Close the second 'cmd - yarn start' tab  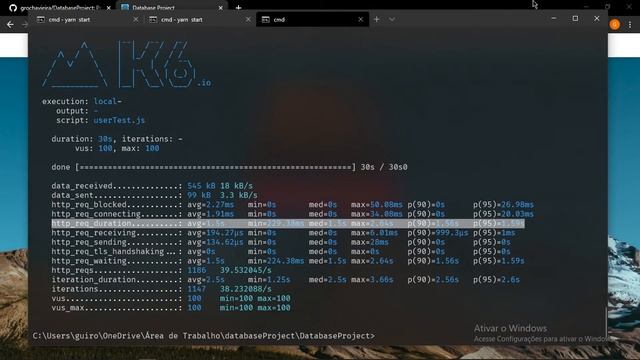248,20
